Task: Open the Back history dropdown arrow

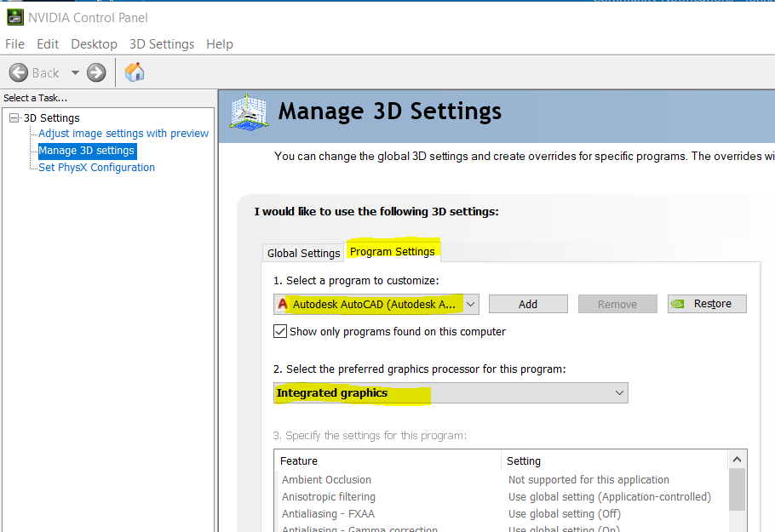Action: click(75, 72)
